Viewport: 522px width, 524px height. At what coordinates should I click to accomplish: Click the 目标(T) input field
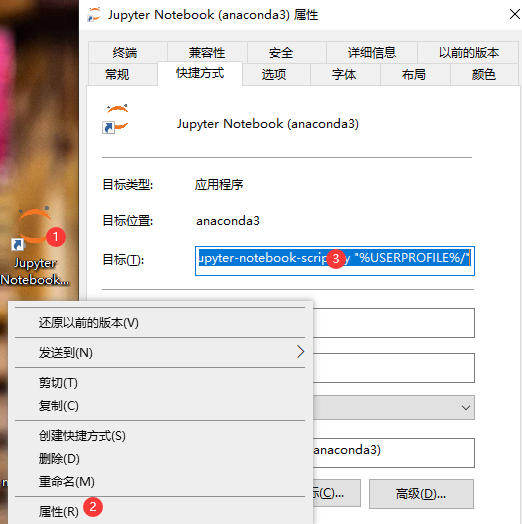(335, 261)
